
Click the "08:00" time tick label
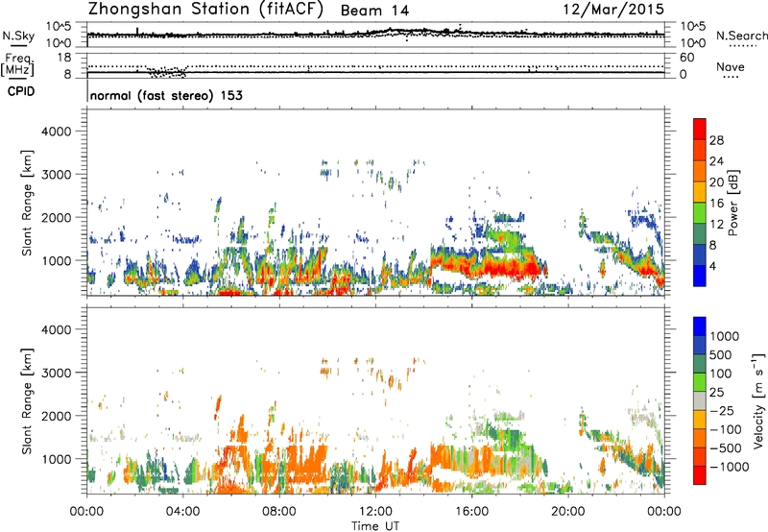click(279, 512)
